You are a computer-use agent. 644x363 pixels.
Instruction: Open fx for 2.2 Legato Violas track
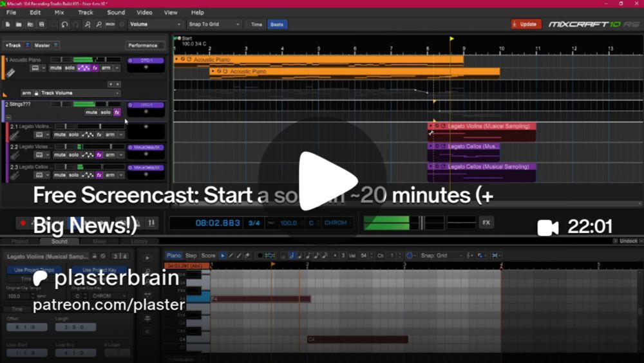pos(99,155)
